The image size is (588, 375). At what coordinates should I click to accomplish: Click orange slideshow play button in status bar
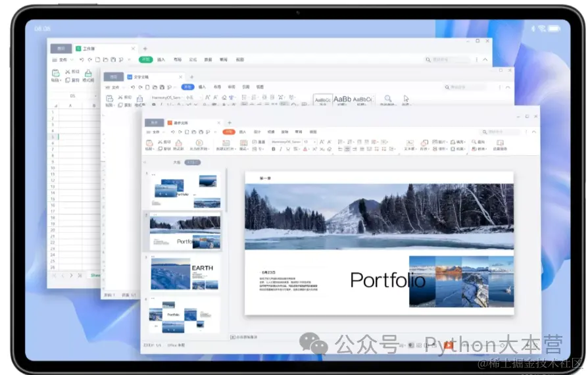pos(448,345)
